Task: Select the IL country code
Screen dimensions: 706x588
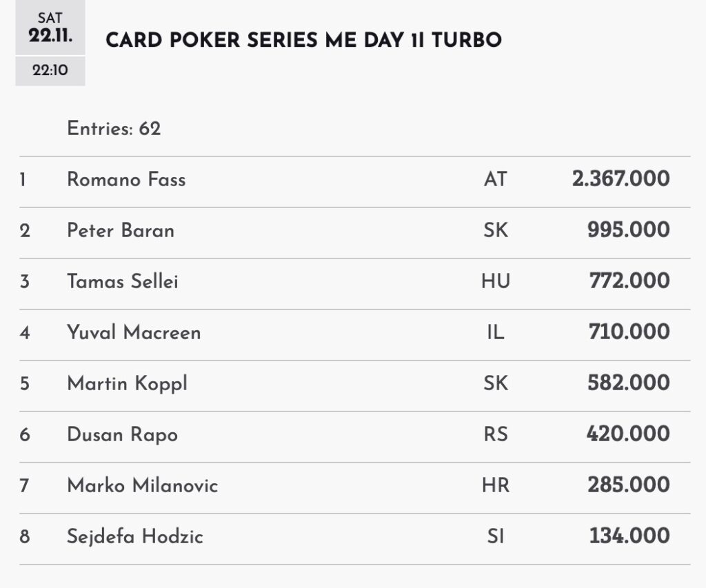Action: pos(495,332)
